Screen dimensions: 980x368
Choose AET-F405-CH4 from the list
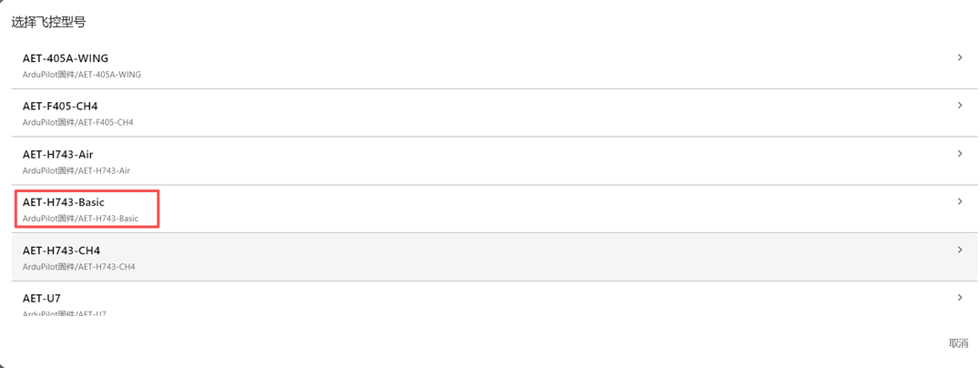(60, 107)
